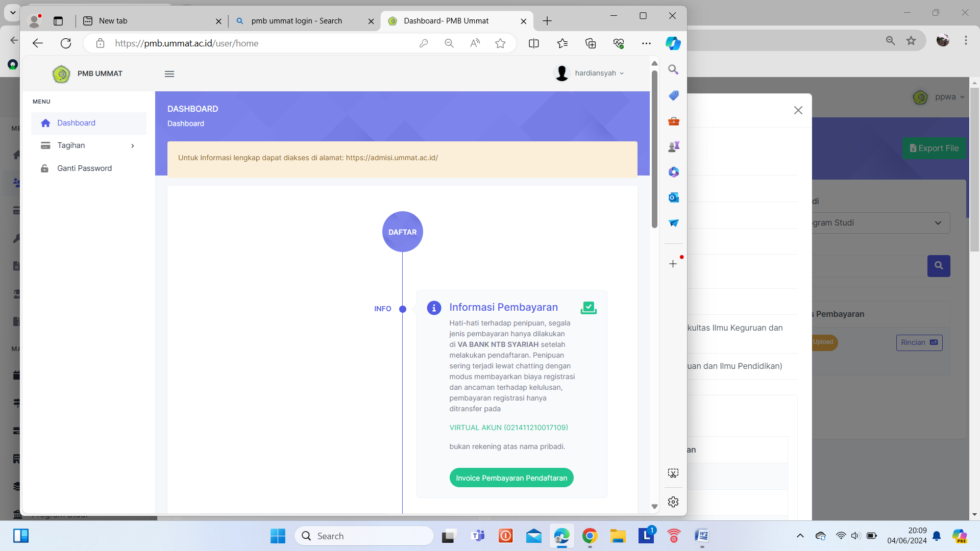Click the Windows taskbar Search box
This screenshot has width=980, height=551.
point(364,536)
